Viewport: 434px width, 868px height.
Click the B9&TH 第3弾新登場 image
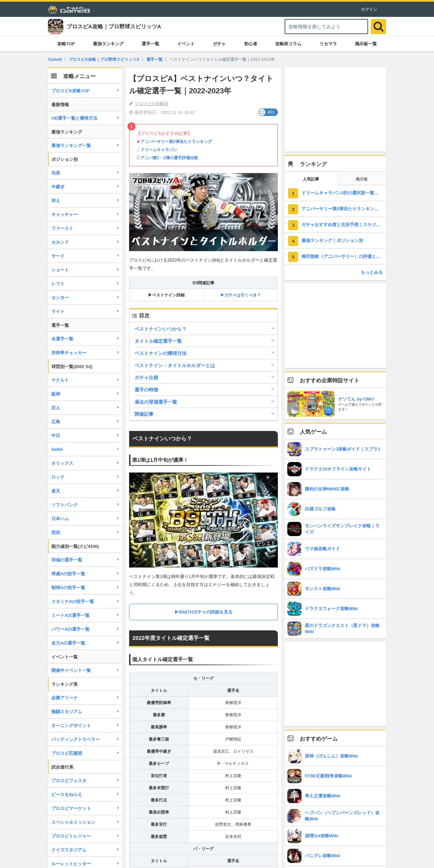coord(203,520)
